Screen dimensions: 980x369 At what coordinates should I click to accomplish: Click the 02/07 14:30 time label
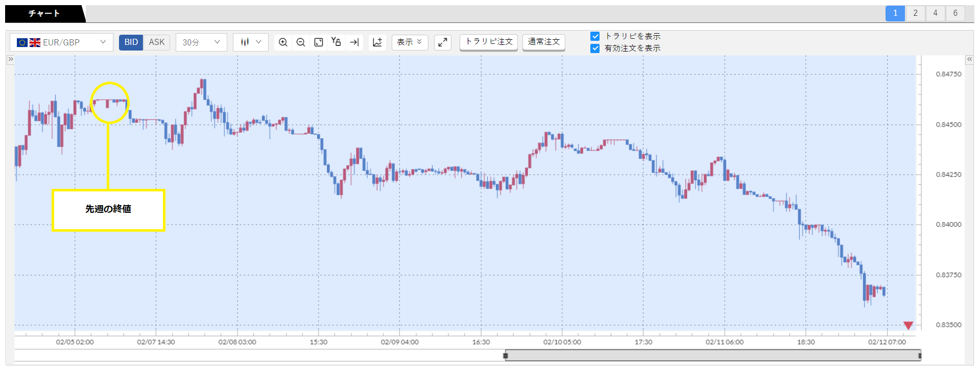(x=156, y=342)
